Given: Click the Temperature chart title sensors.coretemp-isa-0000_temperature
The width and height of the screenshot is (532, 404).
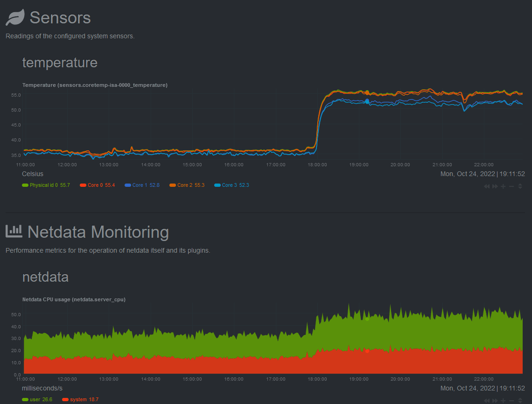Looking at the screenshot, I should (x=95, y=85).
